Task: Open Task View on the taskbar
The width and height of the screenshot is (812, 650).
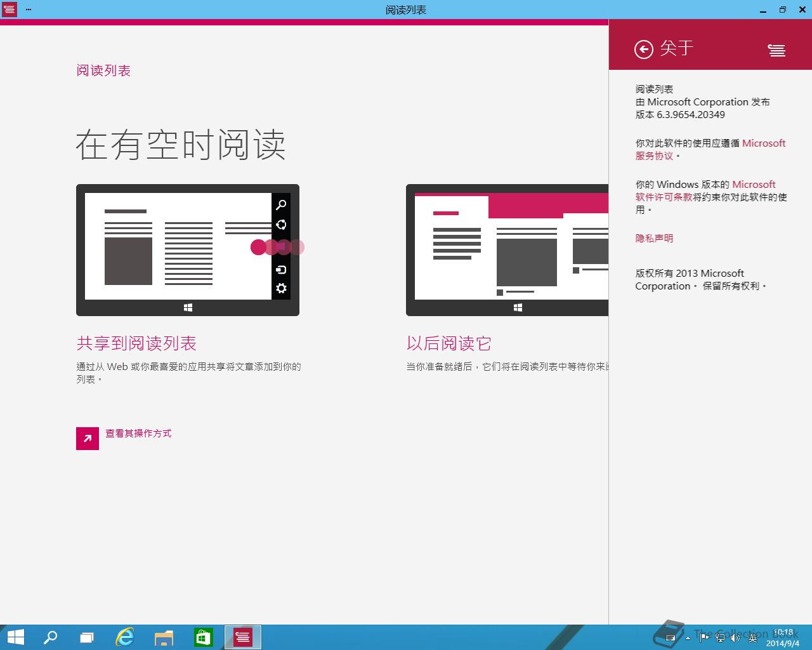Action: (x=87, y=637)
